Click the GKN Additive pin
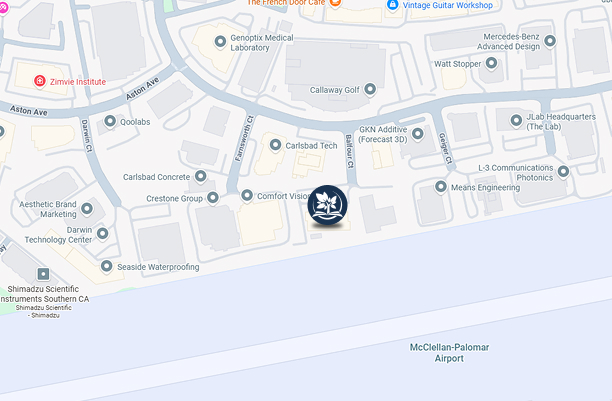 (x=418, y=134)
